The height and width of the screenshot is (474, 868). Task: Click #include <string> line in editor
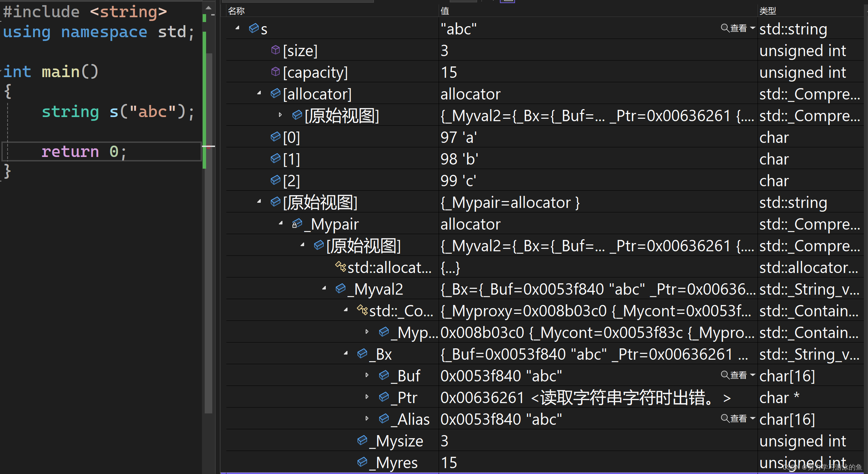[85, 12]
